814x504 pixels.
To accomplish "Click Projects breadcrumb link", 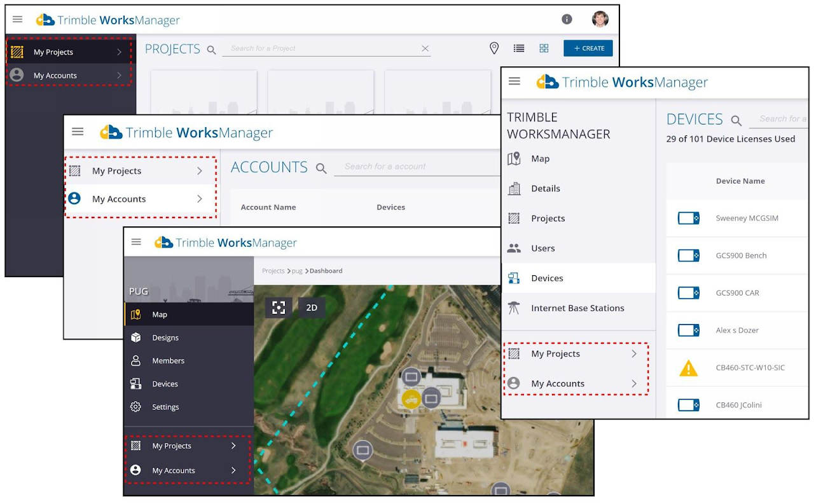I will [273, 271].
